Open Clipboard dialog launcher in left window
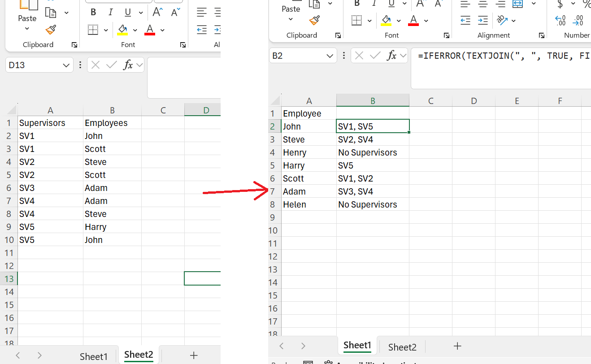Screen dimensions: 591x364 click(74, 45)
